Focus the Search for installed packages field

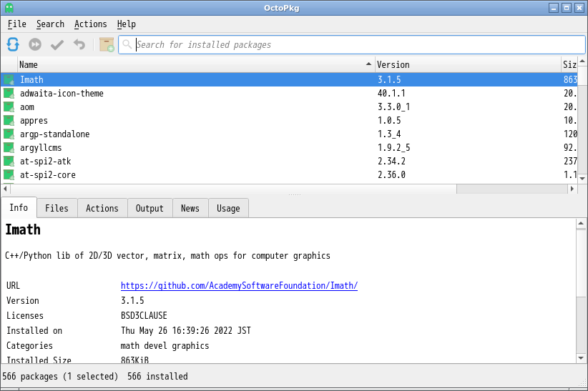pyautogui.click(x=352, y=44)
